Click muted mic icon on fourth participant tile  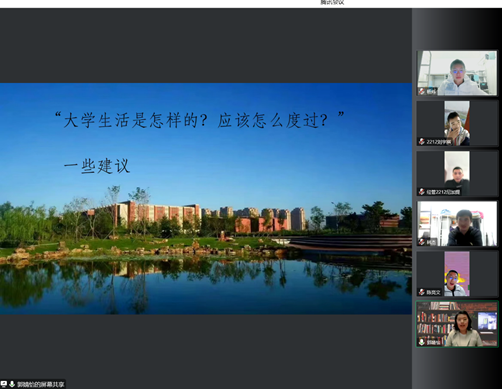click(x=422, y=242)
